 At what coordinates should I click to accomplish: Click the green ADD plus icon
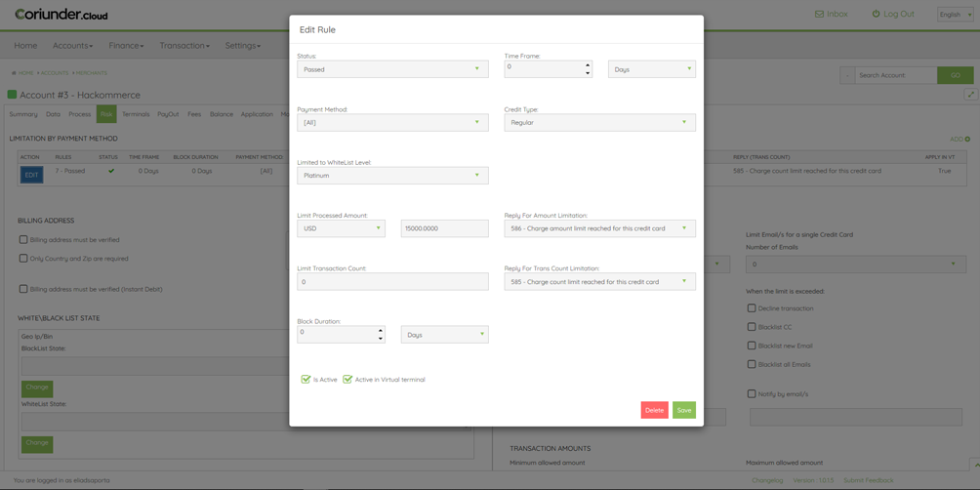[x=967, y=139]
